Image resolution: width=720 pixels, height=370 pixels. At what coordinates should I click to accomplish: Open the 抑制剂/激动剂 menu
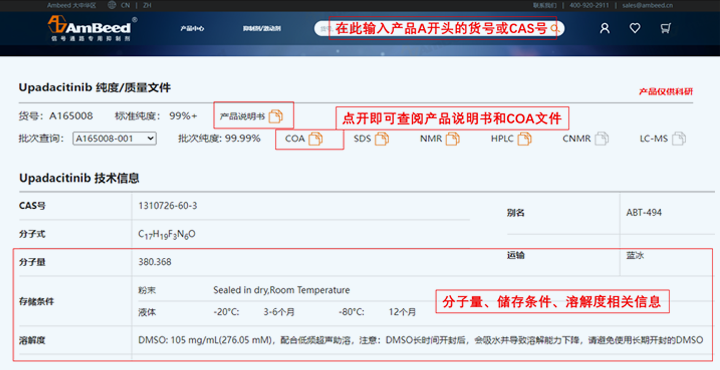click(x=262, y=28)
